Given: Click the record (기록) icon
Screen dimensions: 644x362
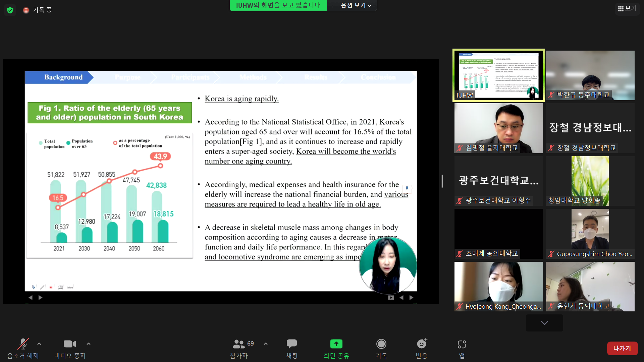Looking at the screenshot, I should [x=381, y=344].
